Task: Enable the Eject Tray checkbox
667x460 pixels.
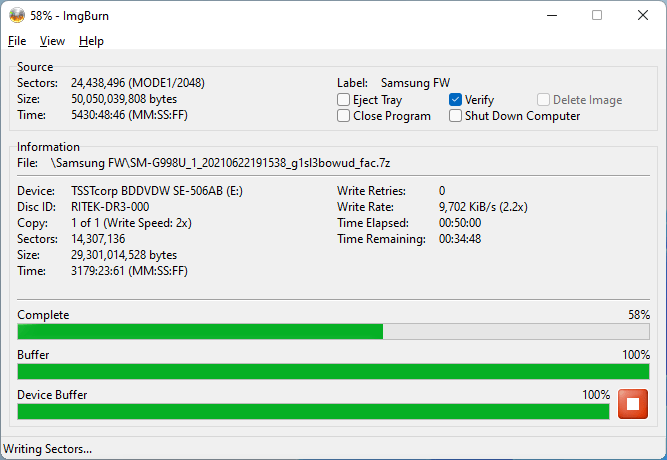Action: 344,100
